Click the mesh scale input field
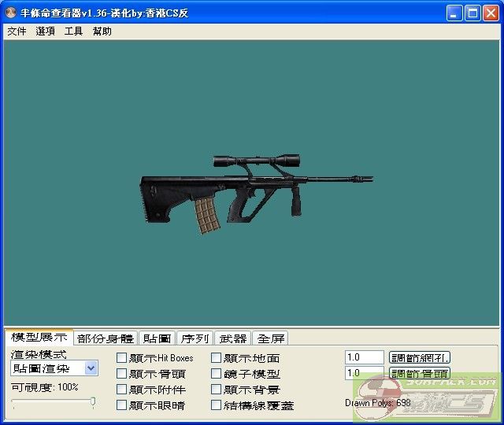Image resolution: width=504 pixels, height=425 pixels. 364,357
